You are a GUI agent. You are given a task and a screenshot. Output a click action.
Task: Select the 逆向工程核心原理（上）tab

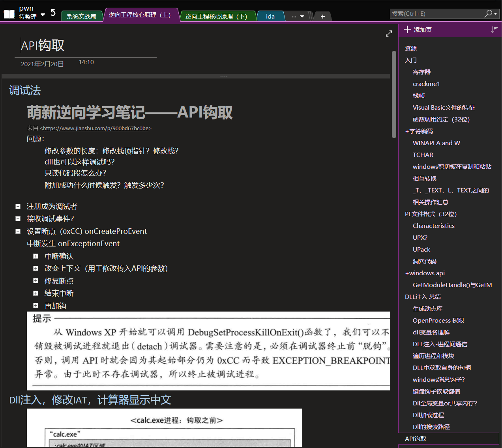pos(140,15)
